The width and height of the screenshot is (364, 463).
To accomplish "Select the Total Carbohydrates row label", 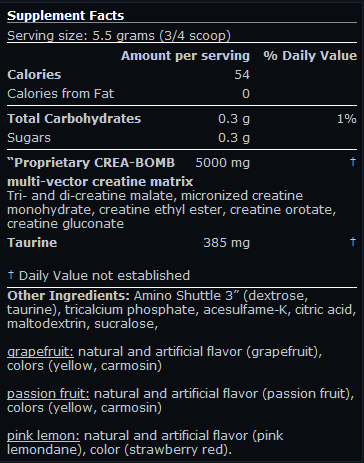I will coord(74,119).
